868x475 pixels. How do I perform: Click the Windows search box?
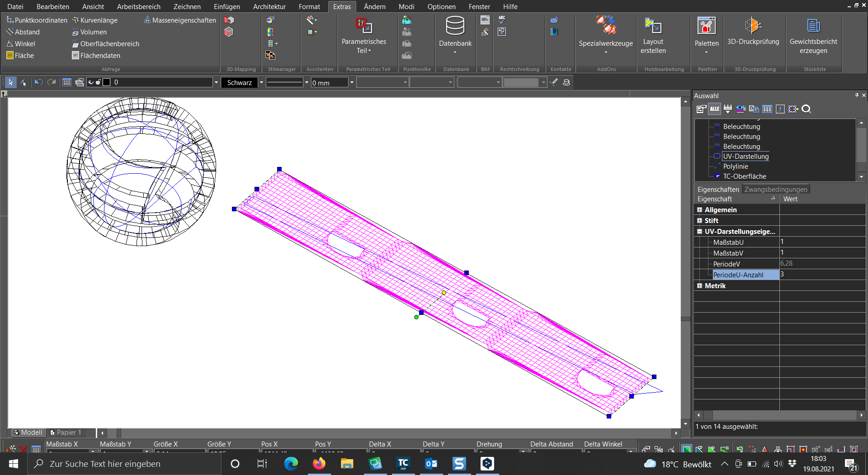124,464
